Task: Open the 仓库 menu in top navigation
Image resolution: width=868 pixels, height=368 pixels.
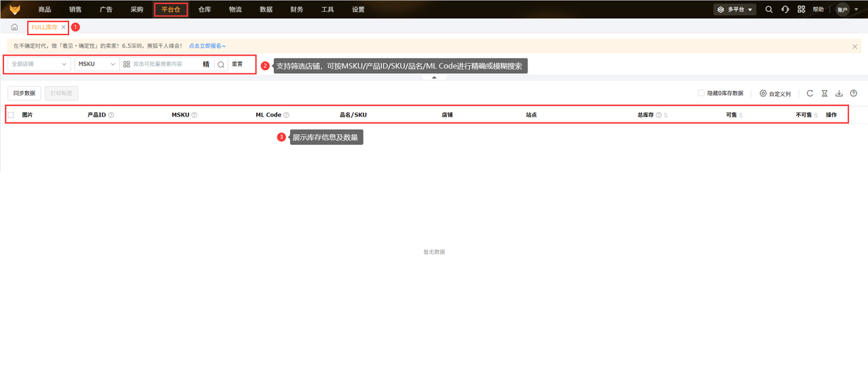Action: tap(205, 9)
